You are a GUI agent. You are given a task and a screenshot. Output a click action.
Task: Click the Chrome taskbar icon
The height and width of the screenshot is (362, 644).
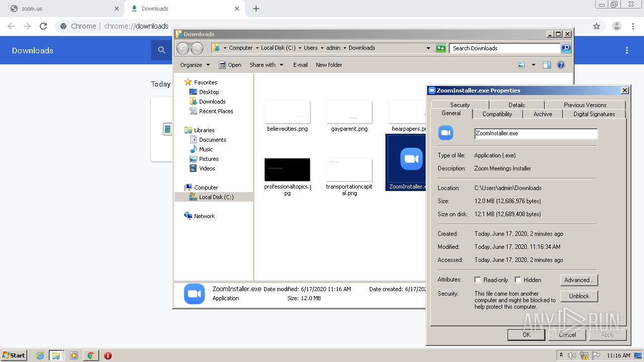pyautogui.click(x=91, y=355)
